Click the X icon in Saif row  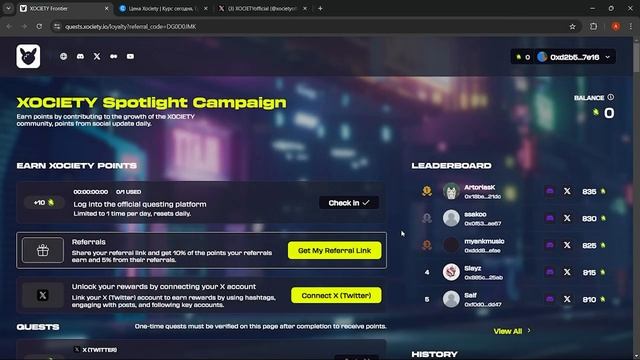[567, 299]
